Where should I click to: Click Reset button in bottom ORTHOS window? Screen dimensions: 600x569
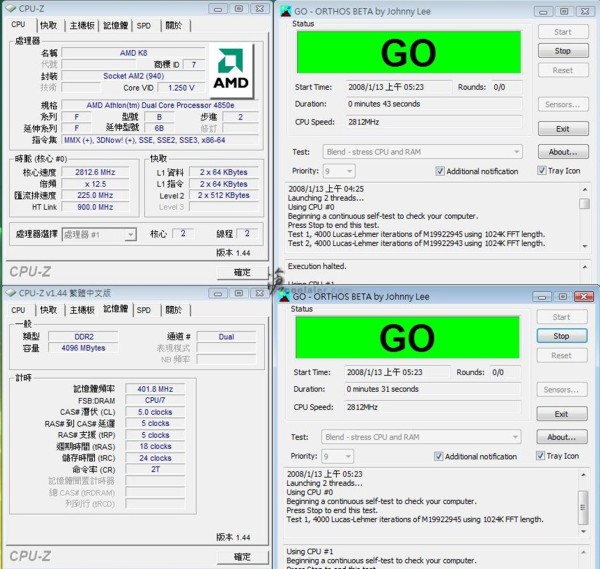(561, 355)
